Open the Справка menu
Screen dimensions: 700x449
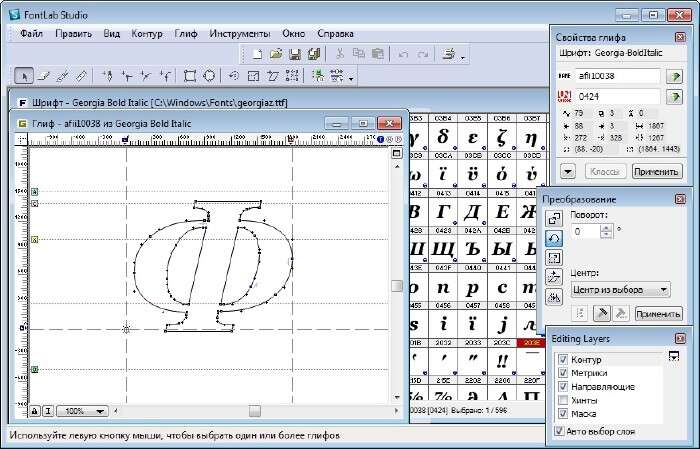[x=335, y=33]
